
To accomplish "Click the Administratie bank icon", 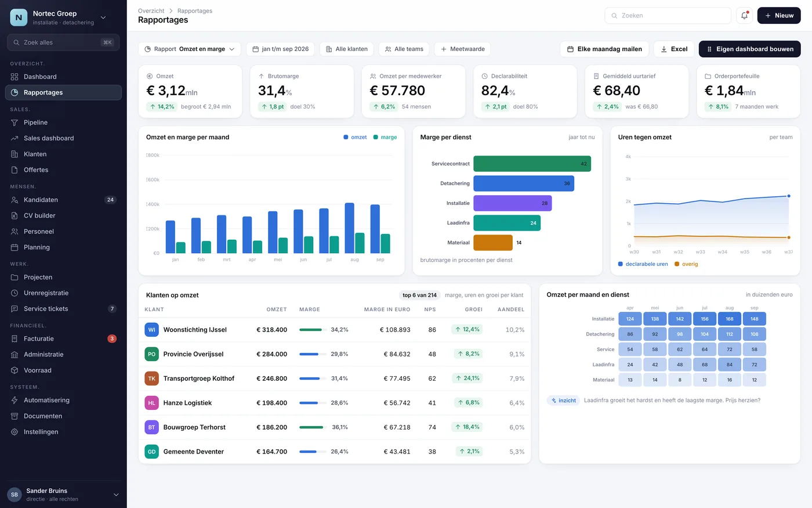I will 14,355.
